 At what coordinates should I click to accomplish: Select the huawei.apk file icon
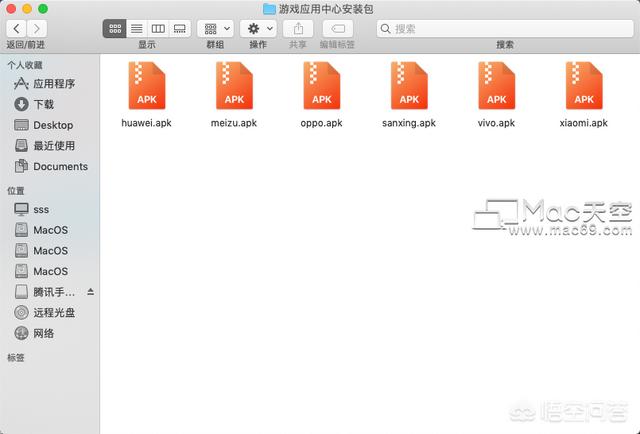pyautogui.click(x=147, y=86)
